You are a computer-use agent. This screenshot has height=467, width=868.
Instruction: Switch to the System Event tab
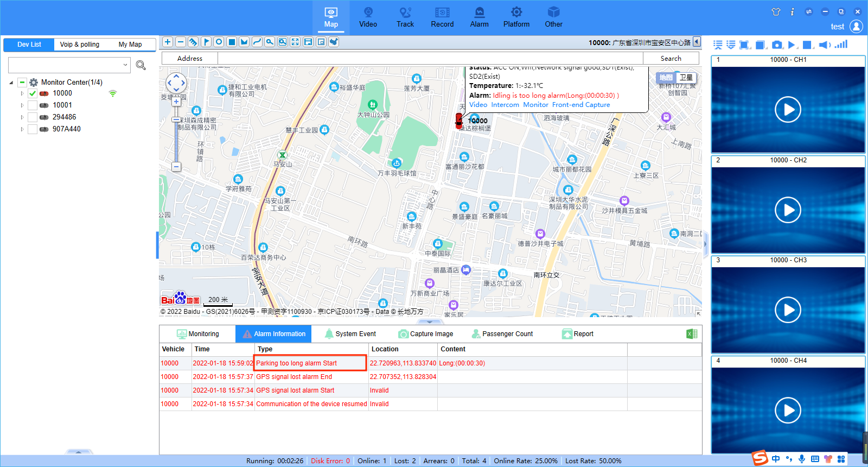350,334
